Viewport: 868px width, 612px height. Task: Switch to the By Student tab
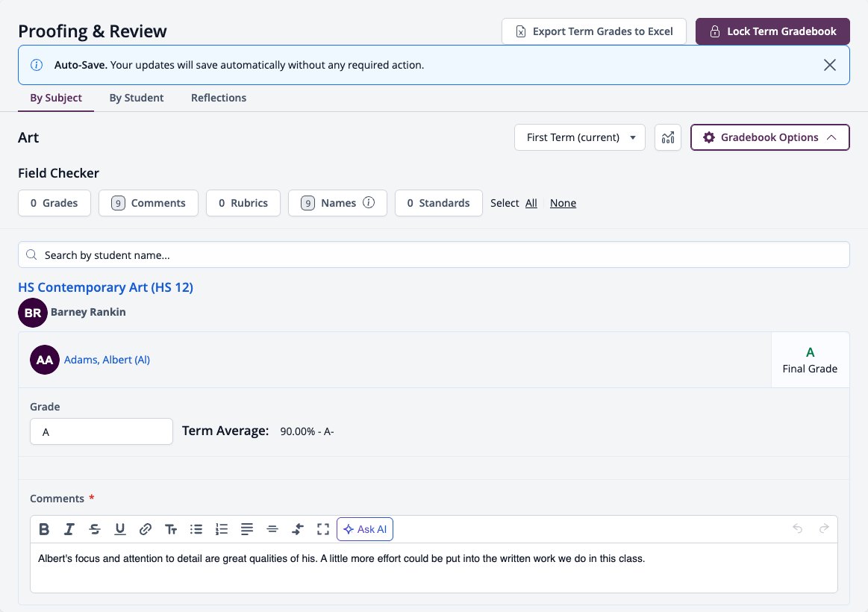pos(136,98)
